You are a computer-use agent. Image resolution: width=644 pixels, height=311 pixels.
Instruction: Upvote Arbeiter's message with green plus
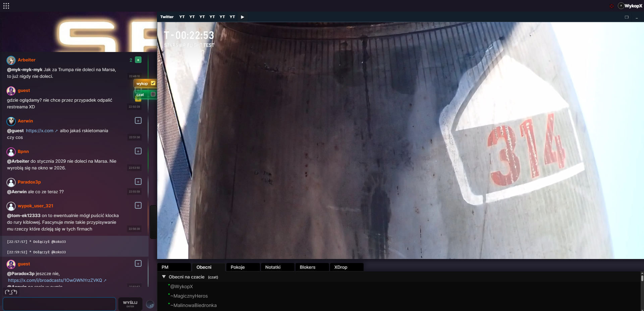point(138,60)
